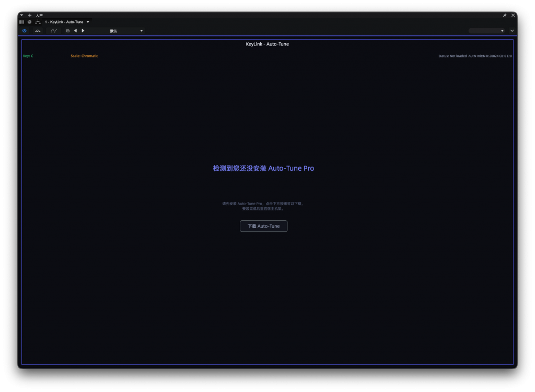
Task: Close the plugin window
Action: [513, 15]
